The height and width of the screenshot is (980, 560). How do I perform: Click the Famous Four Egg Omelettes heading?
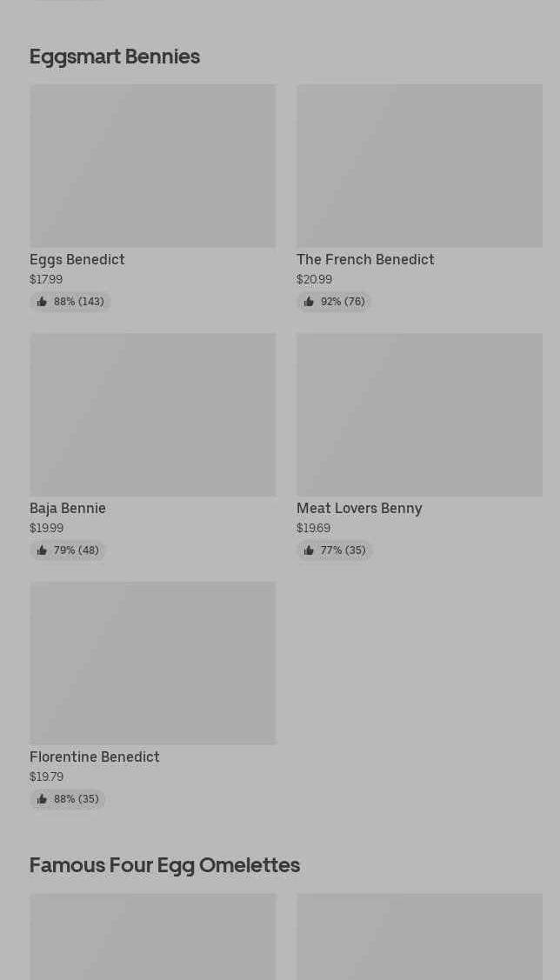tap(164, 864)
